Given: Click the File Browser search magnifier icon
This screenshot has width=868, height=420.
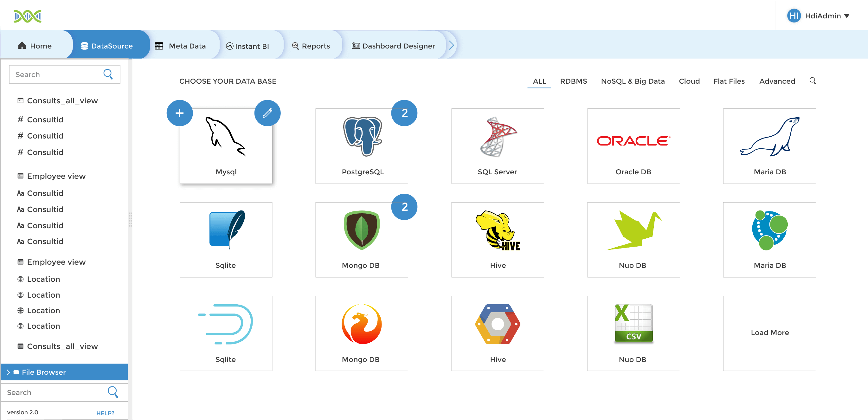Looking at the screenshot, I should click(x=113, y=392).
